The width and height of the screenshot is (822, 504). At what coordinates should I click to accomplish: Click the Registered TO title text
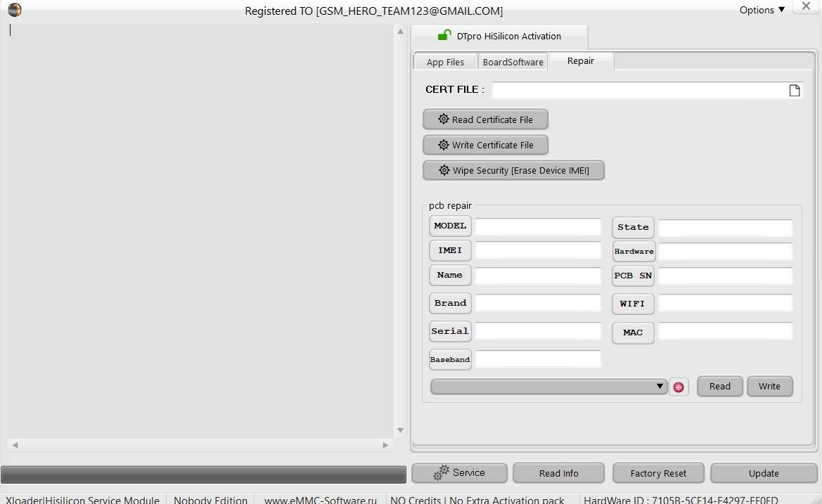click(374, 11)
